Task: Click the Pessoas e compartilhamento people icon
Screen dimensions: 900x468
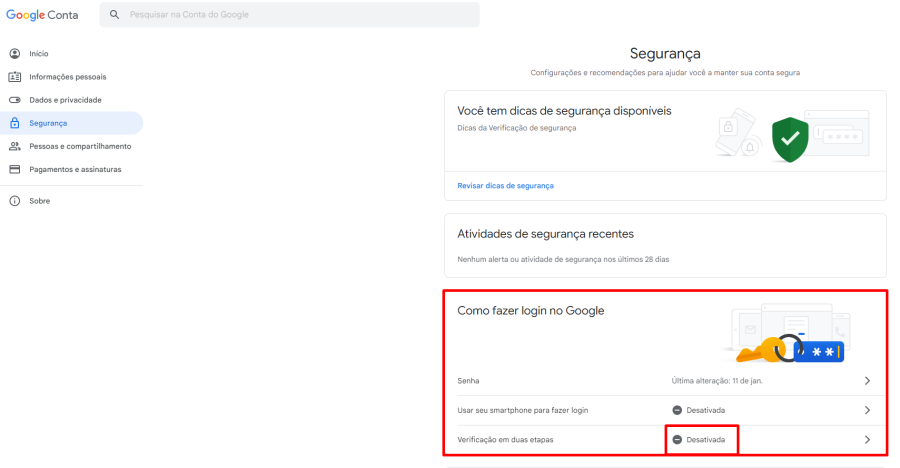Action: point(14,146)
